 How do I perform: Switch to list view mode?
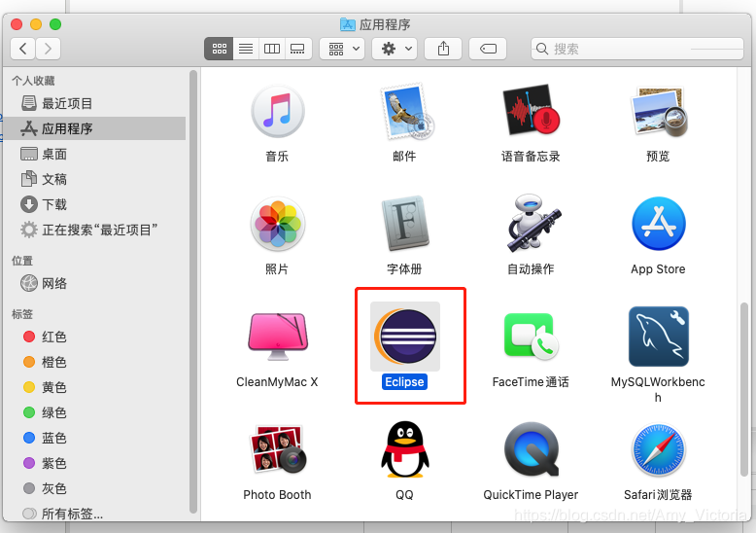pos(246,49)
